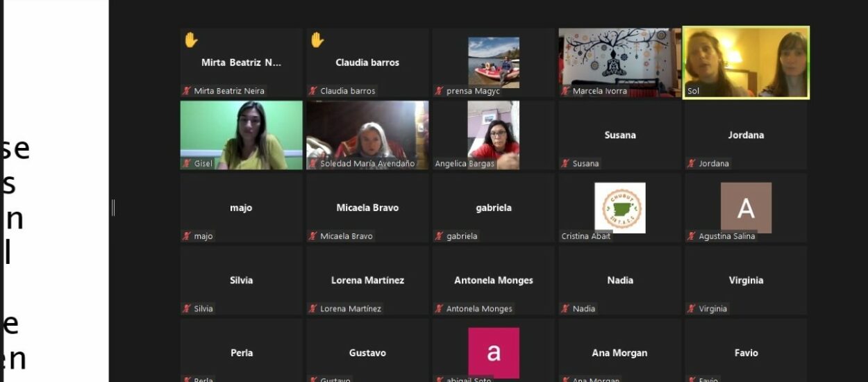The width and height of the screenshot is (868, 382).
Task: Click muted mic icon beside Gisel label
Action: [x=187, y=164]
